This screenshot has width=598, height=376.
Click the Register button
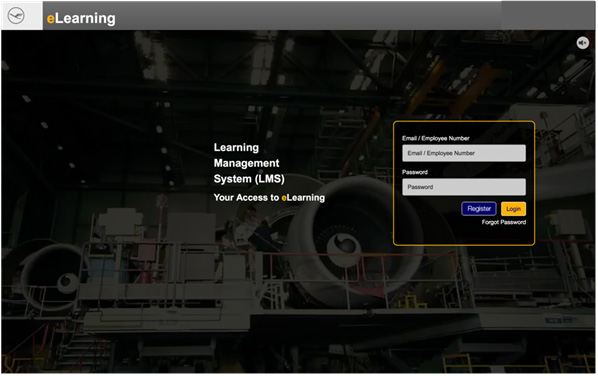(479, 209)
